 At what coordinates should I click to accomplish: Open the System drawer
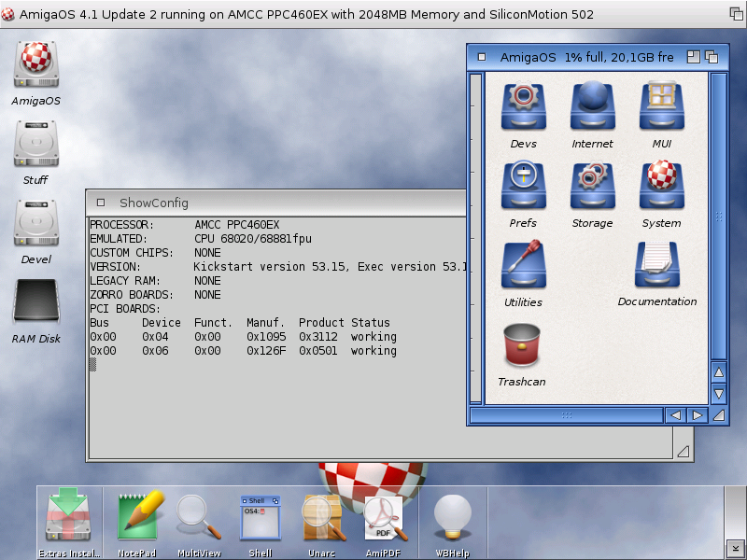(x=662, y=185)
